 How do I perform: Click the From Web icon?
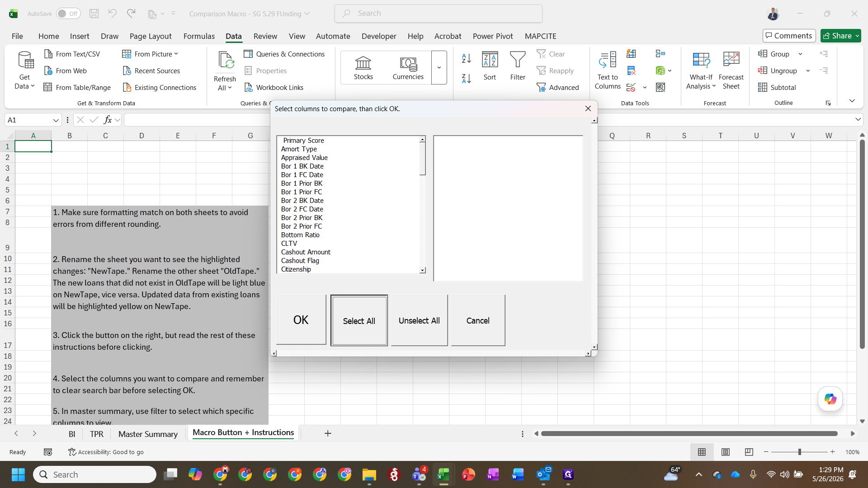48,70
